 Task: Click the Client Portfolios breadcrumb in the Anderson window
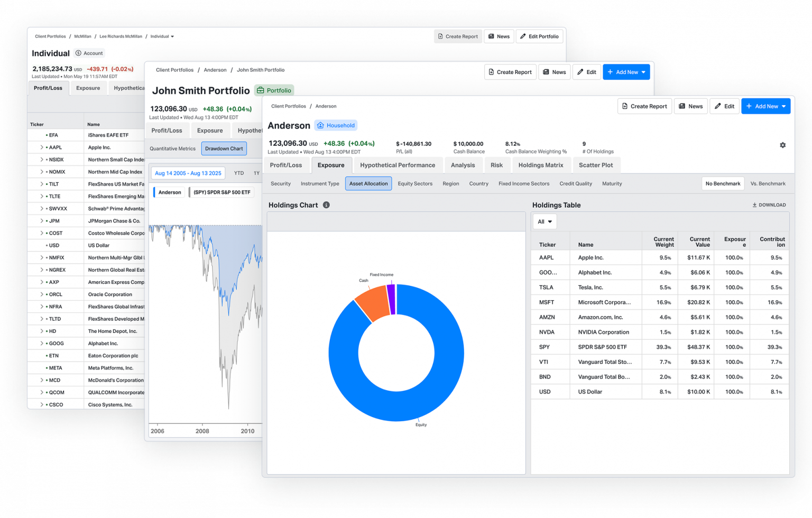point(289,106)
